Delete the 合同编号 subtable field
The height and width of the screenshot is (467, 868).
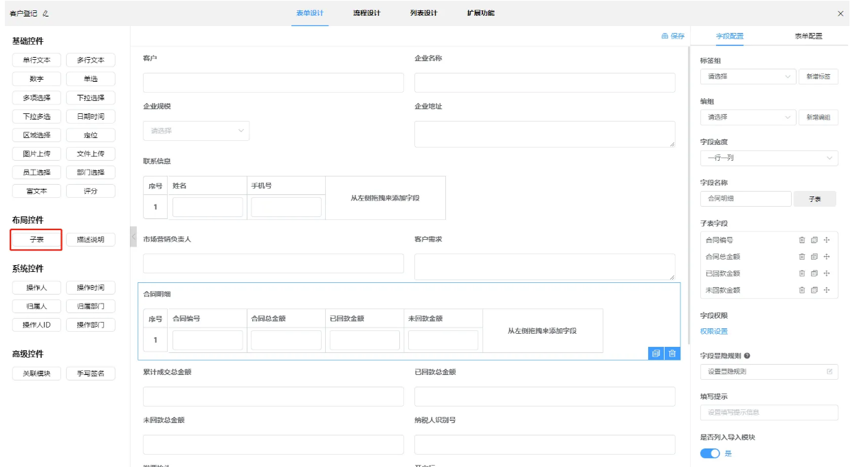(x=801, y=240)
